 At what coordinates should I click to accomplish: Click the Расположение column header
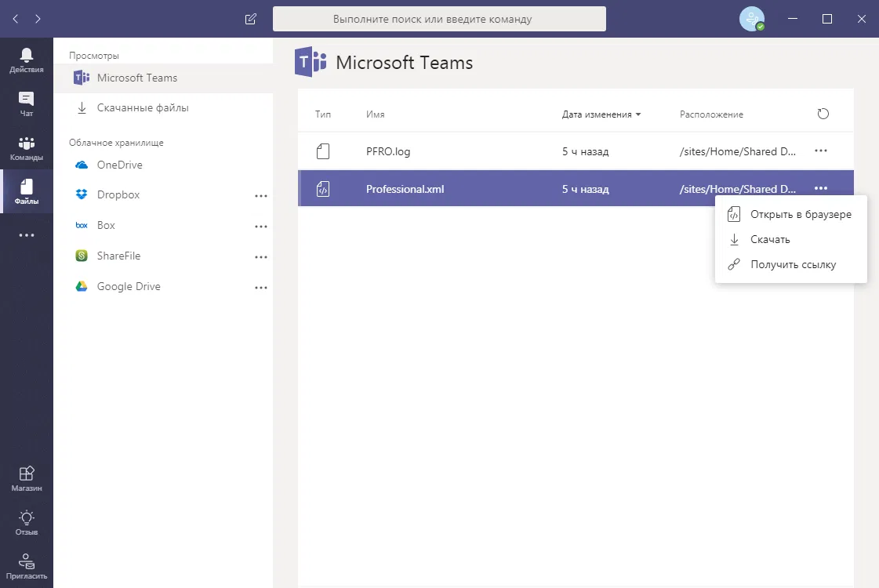(x=711, y=114)
